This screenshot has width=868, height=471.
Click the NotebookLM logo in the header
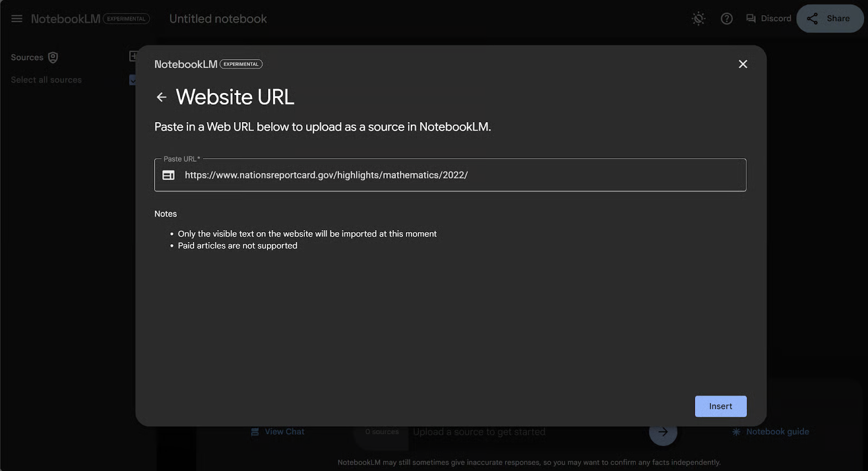tap(66, 19)
